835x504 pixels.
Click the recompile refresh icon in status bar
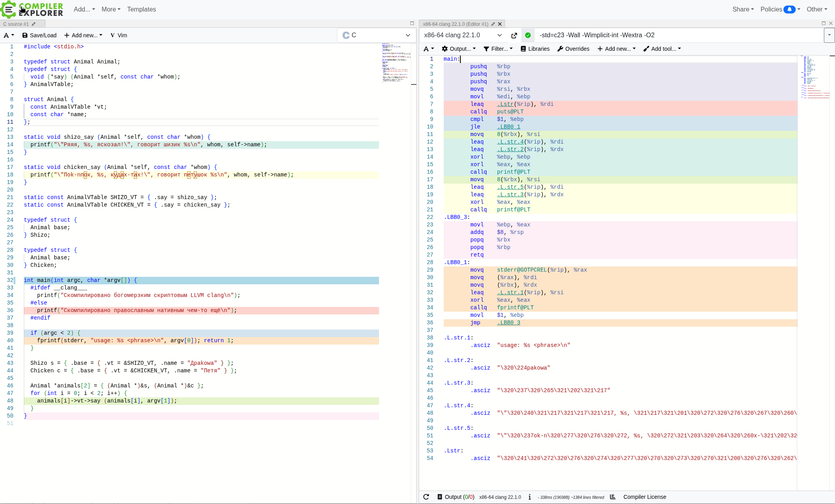pyautogui.click(x=426, y=497)
